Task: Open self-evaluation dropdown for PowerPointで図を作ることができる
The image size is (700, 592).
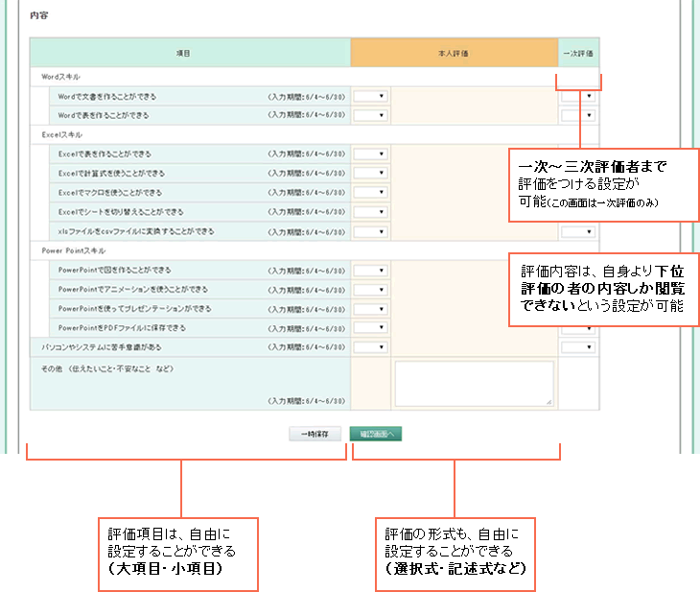Action: (x=370, y=271)
